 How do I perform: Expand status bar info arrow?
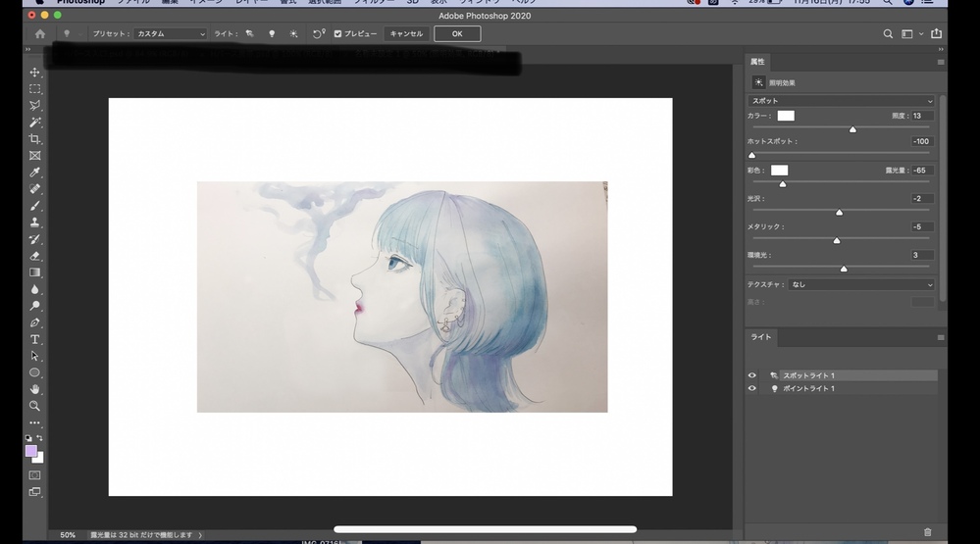point(200,535)
